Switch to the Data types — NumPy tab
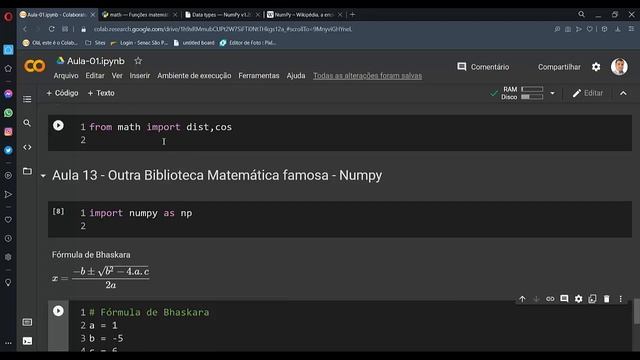 222,15
